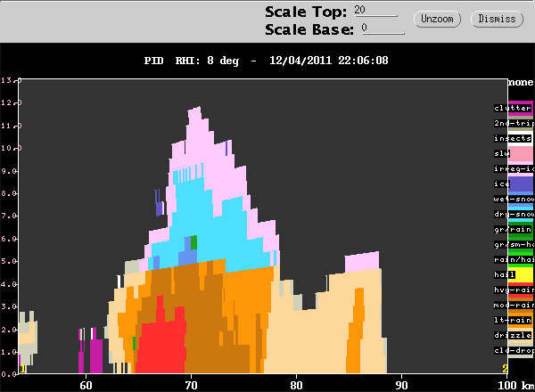Focus the Scale Base input field
This screenshot has height=392, width=535.
point(383,29)
